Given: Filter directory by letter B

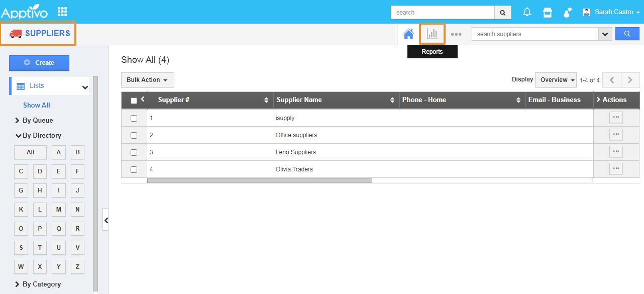Looking at the screenshot, I should tap(77, 152).
